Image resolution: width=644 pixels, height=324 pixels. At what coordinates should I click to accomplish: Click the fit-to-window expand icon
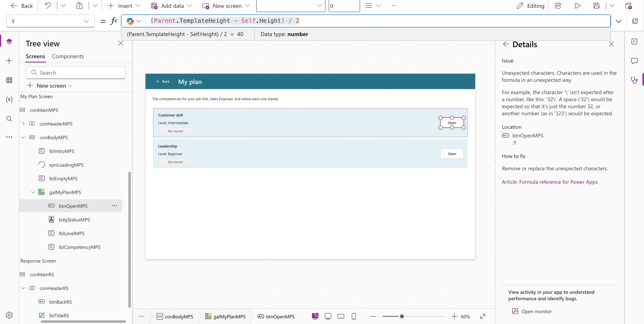(x=483, y=317)
